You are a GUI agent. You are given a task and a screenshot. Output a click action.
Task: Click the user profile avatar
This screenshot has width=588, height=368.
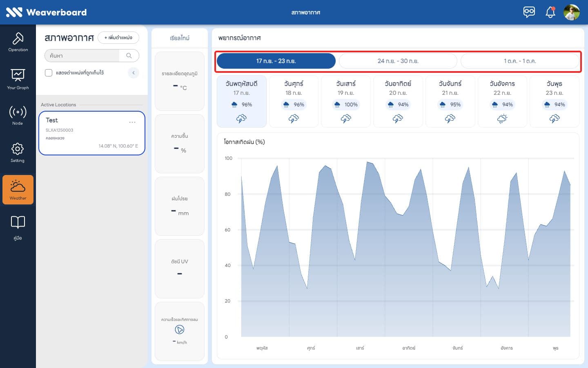(572, 12)
